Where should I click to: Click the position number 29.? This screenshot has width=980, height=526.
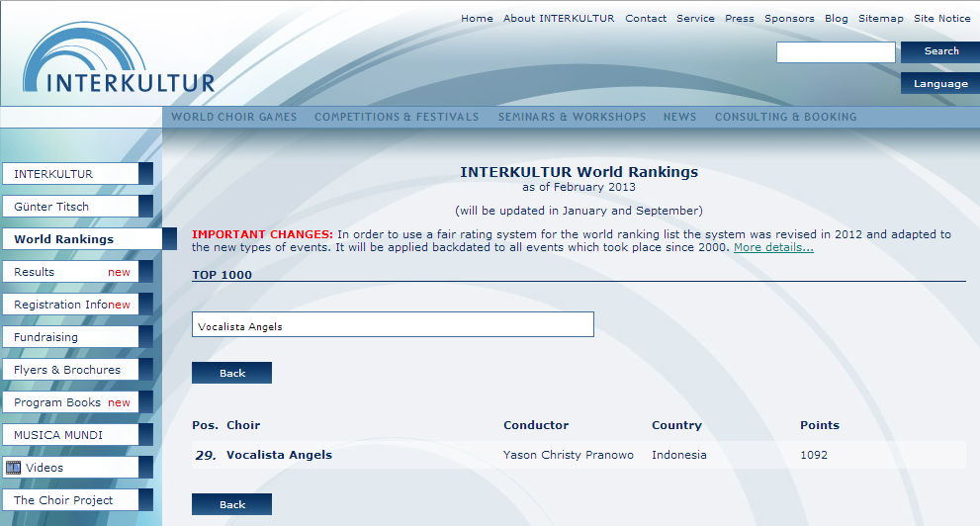point(206,456)
